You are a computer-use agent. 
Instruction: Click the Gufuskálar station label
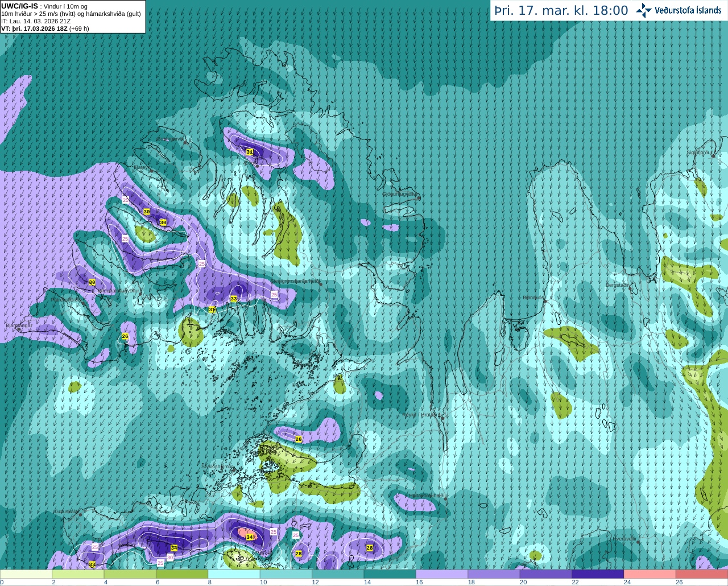[66, 511]
